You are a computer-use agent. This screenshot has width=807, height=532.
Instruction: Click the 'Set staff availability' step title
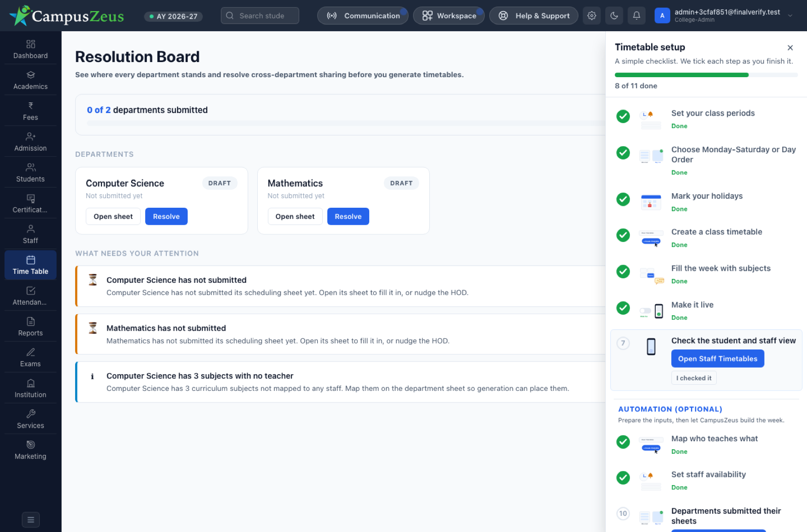coord(709,475)
